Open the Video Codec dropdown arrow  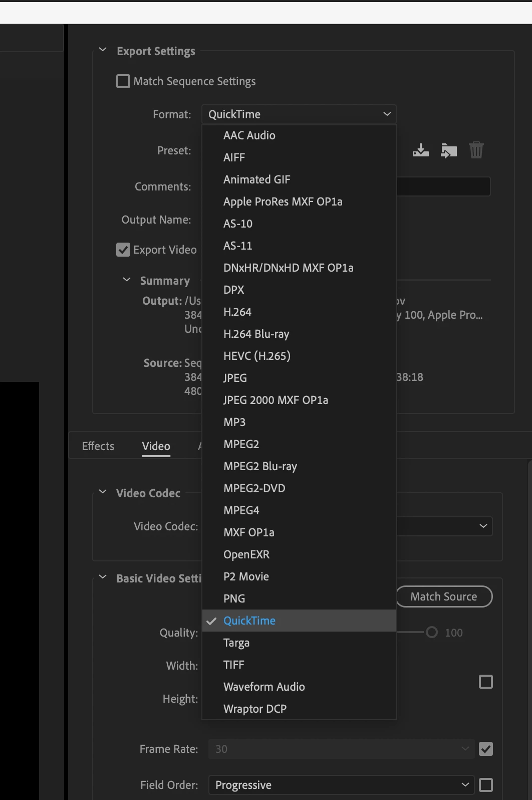click(x=483, y=526)
